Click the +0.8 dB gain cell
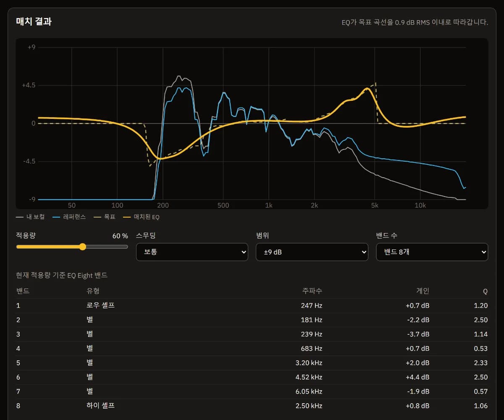Image resolution: width=504 pixels, height=420 pixels. (417, 406)
